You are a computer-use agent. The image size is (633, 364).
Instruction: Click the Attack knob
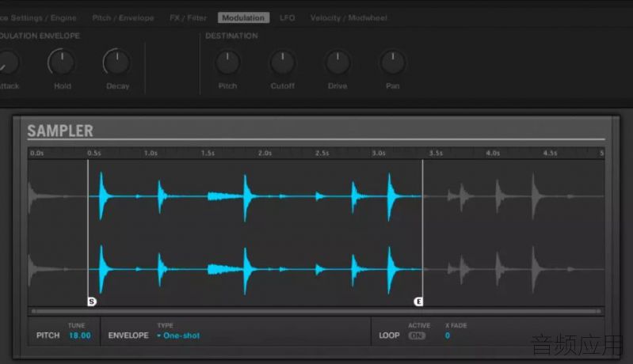point(7,63)
